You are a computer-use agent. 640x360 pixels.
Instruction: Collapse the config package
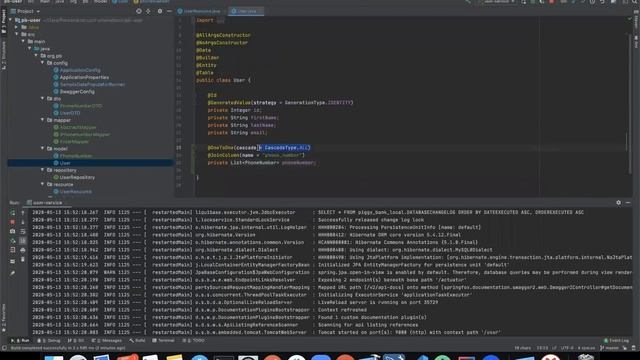[42, 63]
